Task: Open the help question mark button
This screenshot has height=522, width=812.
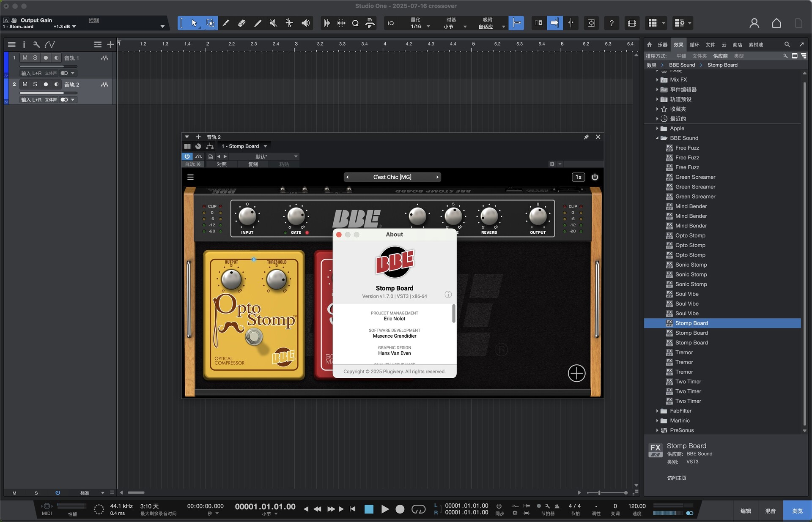Action: coord(612,23)
